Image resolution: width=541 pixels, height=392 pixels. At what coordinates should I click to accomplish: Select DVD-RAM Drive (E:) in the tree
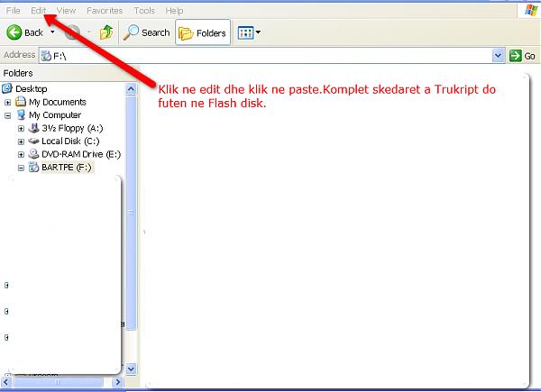81,154
